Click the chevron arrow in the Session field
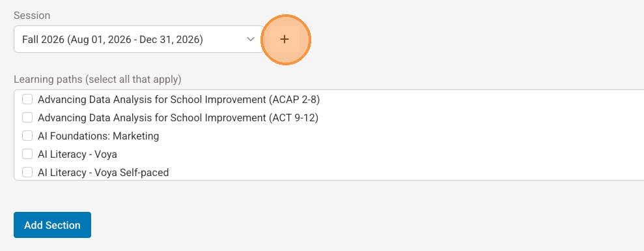The image size is (644, 251). 250,40
